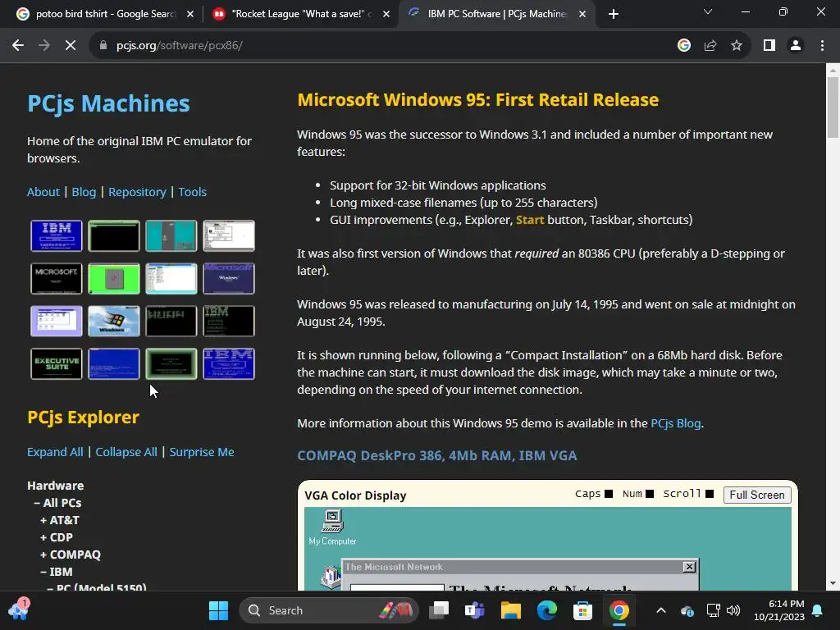840x630 pixels.
Task: Open the Chrome profile menu
Action: pyautogui.click(x=796, y=46)
